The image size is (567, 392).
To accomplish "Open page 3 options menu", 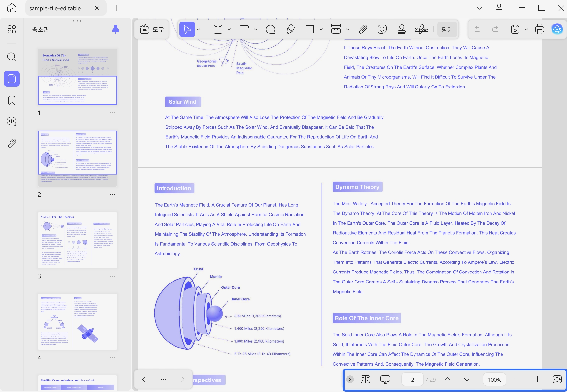I will click(x=113, y=276).
